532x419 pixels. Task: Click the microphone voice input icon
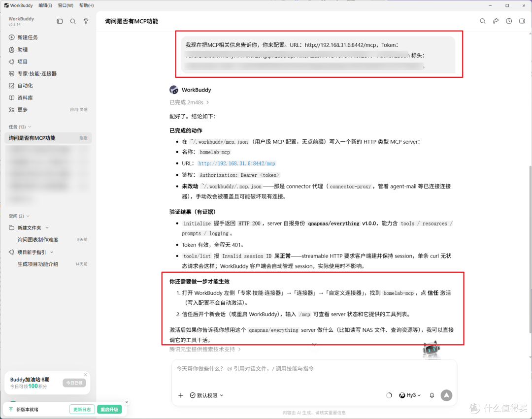(x=432, y=395)
